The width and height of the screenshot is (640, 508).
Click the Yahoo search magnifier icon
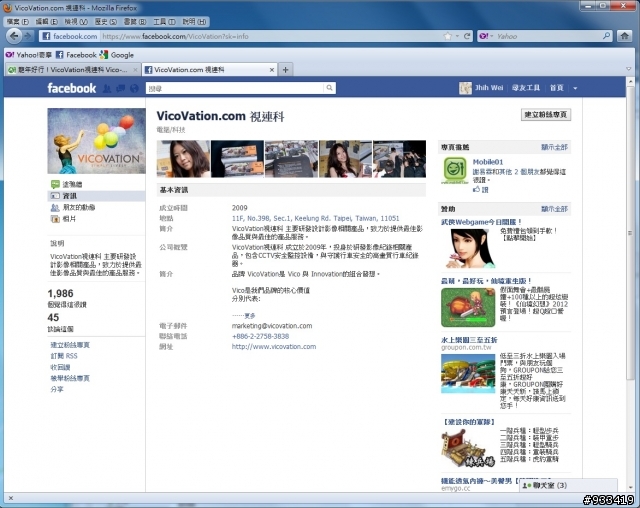(x=607, y=36)
